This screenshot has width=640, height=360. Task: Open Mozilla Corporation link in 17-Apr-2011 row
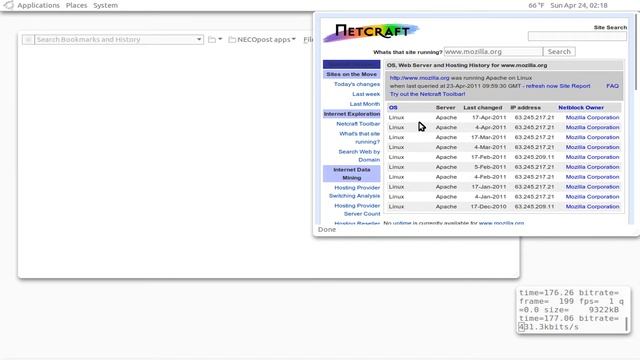pos(592,117)
